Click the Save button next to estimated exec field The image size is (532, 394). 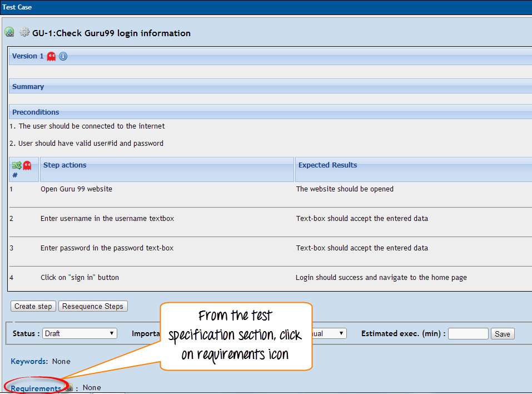pyautogui.click(x=502, y=334)
